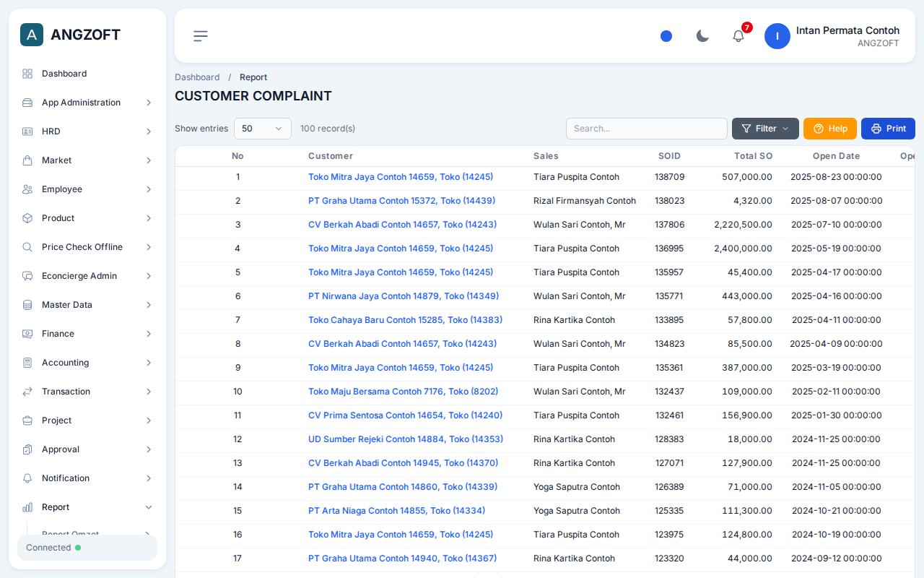Click the blue Print button
The image size is (924, 578).
(888, 129)
